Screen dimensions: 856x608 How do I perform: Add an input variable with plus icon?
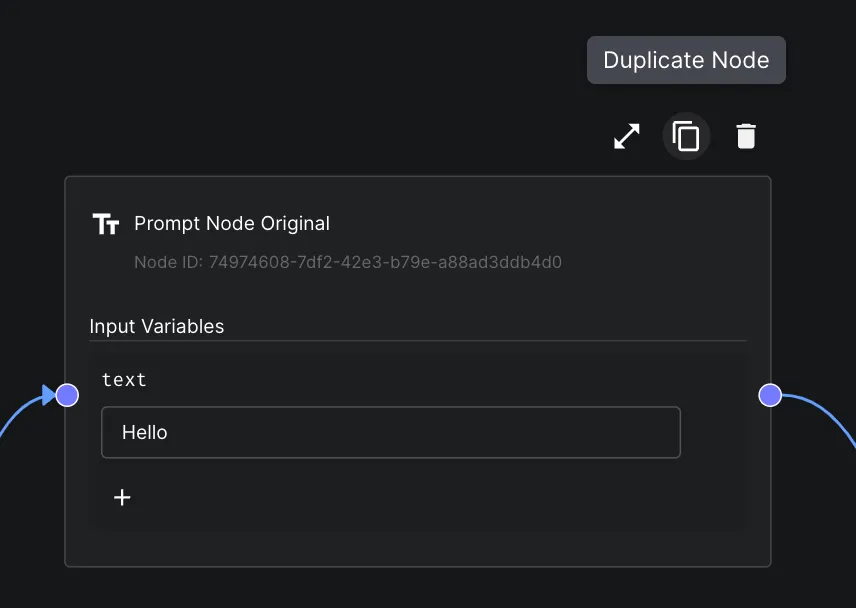[x=122, y=497]
